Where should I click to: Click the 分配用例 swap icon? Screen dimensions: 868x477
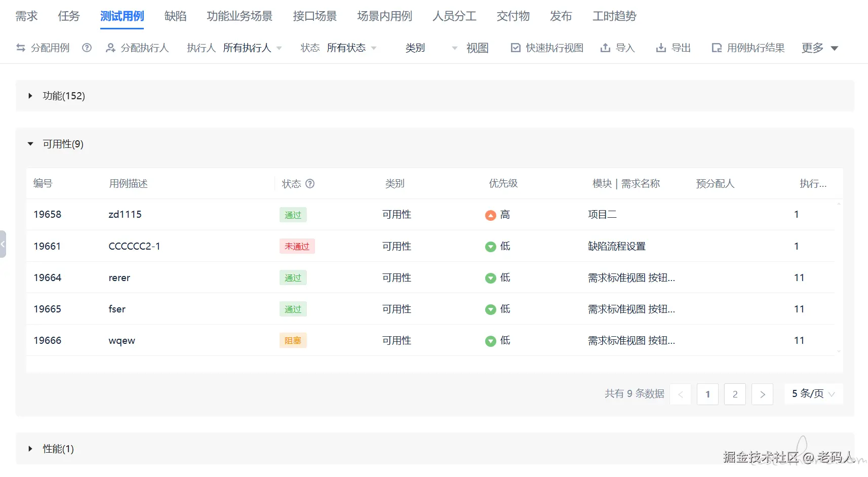tap(21, 48)
